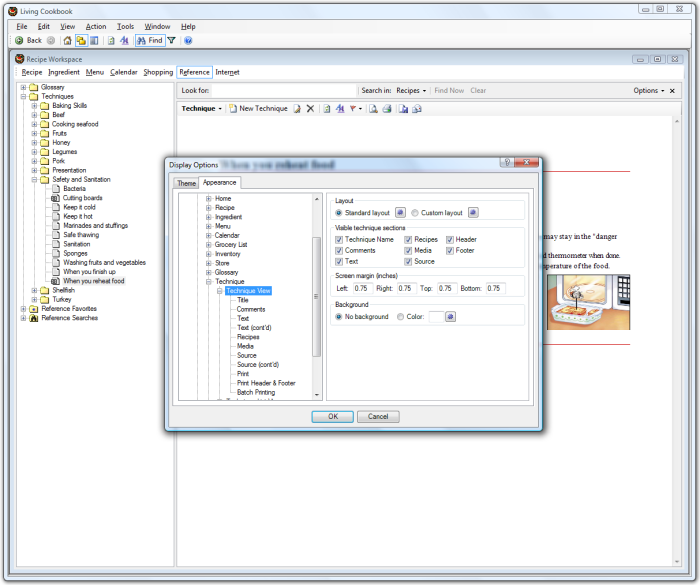Click the Display Options help question button
The width and height of the screenshot is (700, 585).
point(507,162)
